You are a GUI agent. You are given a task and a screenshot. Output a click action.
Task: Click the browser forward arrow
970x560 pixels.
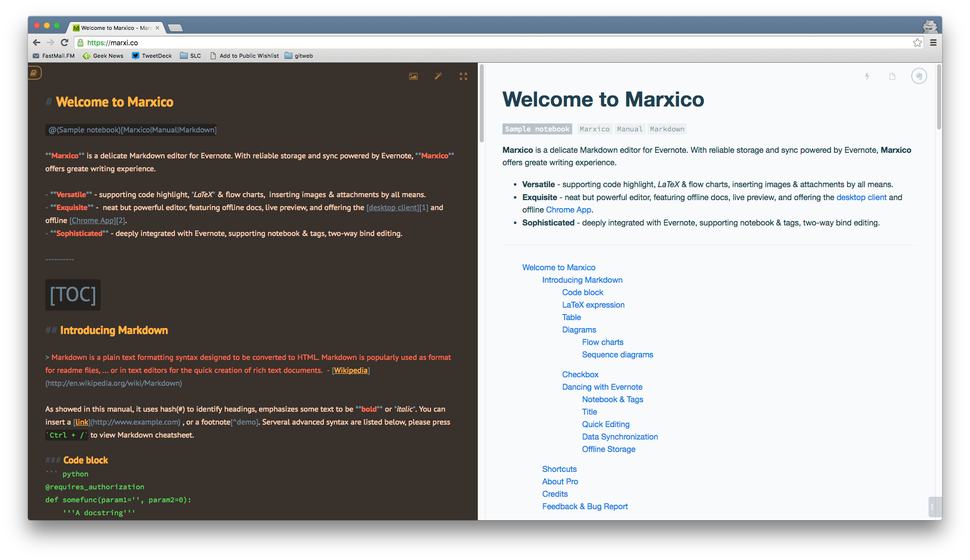coord(50,43)
